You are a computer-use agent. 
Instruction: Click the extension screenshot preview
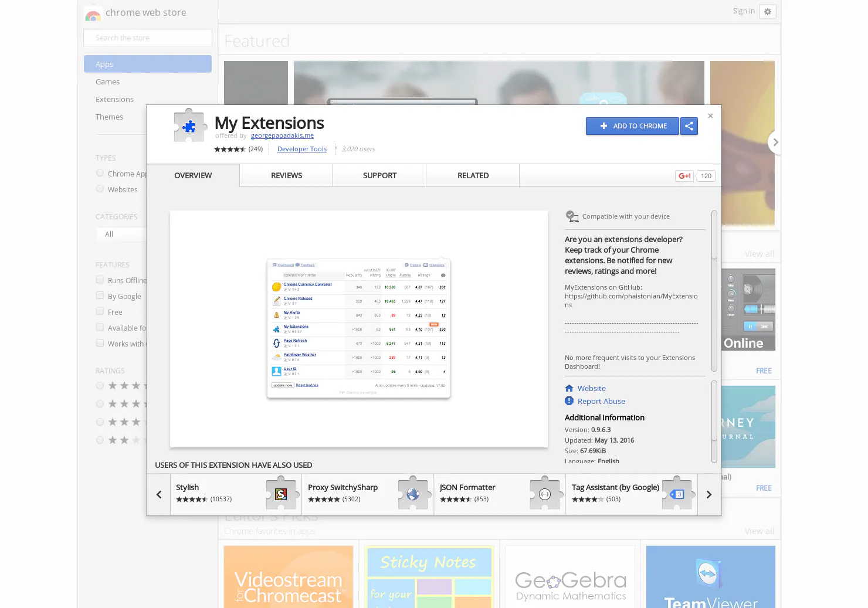coord(358,329)
